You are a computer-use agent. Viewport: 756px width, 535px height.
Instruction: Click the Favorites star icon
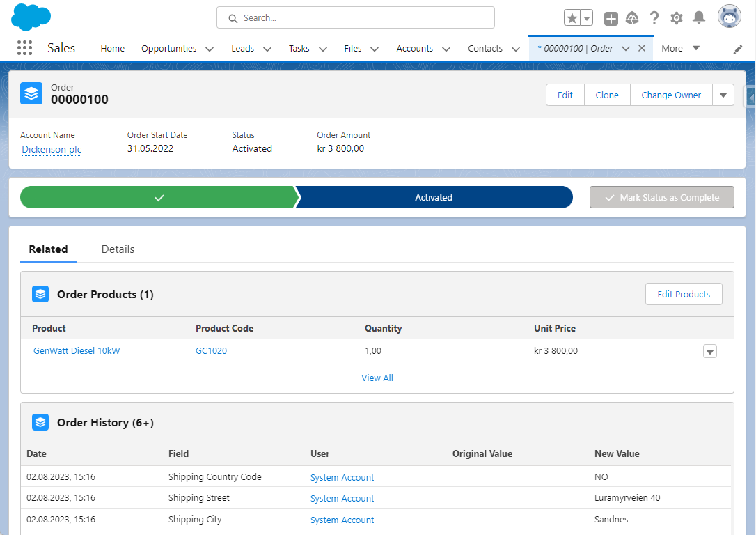[572, 18]
